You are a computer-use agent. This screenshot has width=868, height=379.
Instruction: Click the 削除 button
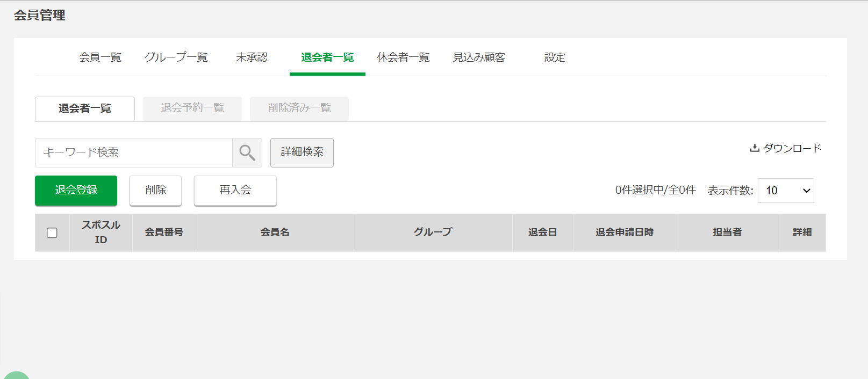pyautogui.click(x=155, y=191)
